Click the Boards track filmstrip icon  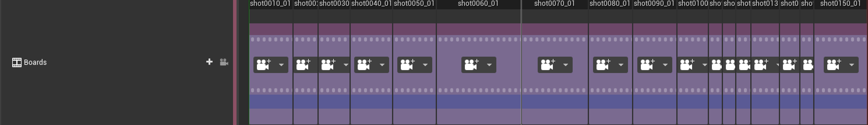pyautogui.click(x=17, y=62)
